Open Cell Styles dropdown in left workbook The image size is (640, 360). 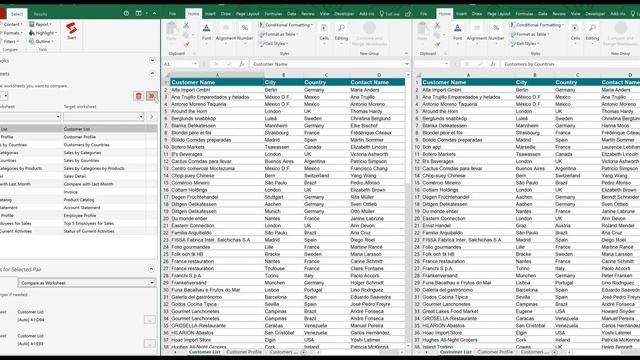tap(273, 44)
